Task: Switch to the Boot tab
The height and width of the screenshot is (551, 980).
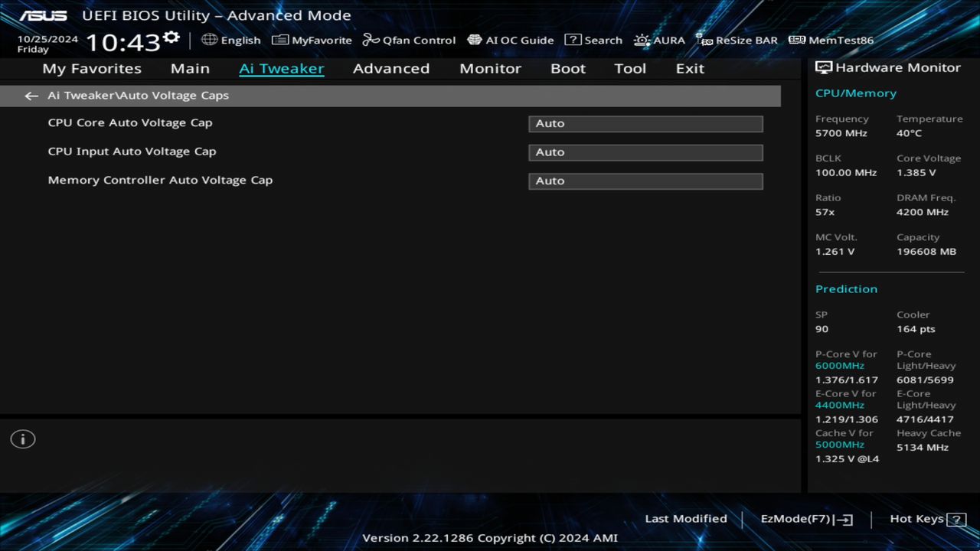Action: tap(567, 68)
